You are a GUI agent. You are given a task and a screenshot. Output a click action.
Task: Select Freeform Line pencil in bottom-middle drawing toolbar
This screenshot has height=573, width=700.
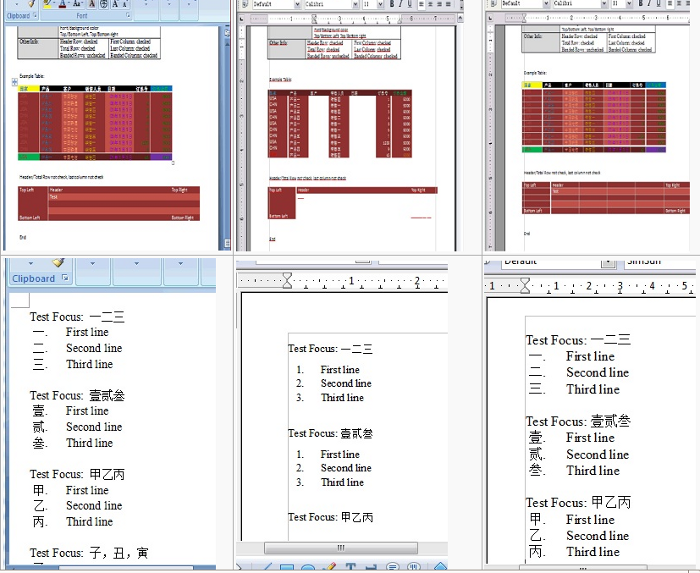tap(329, 568)
